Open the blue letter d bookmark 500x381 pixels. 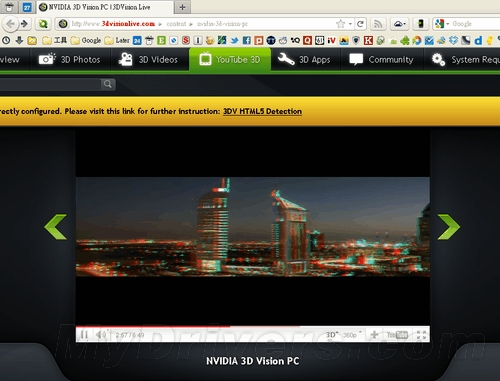pos(478,40)
